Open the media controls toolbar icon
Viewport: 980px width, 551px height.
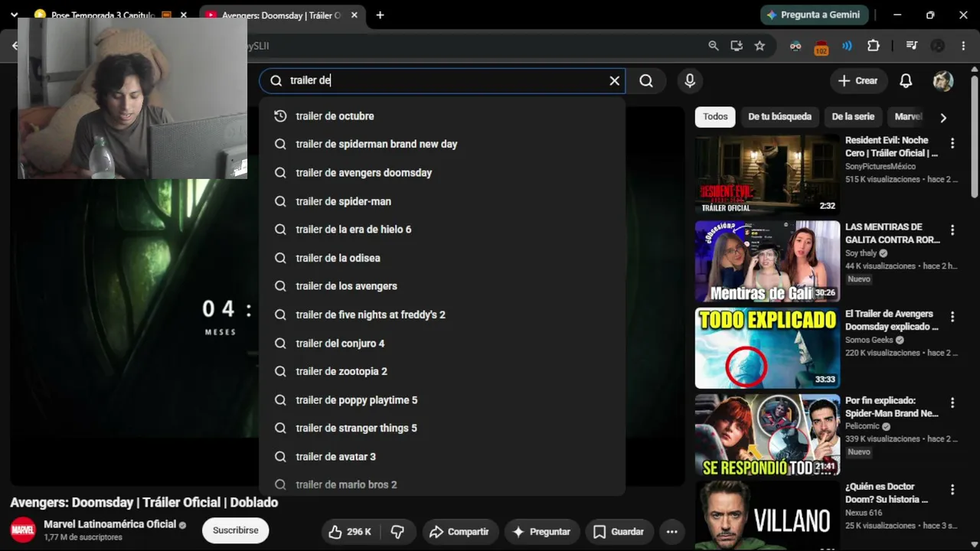tap(912, 46)
